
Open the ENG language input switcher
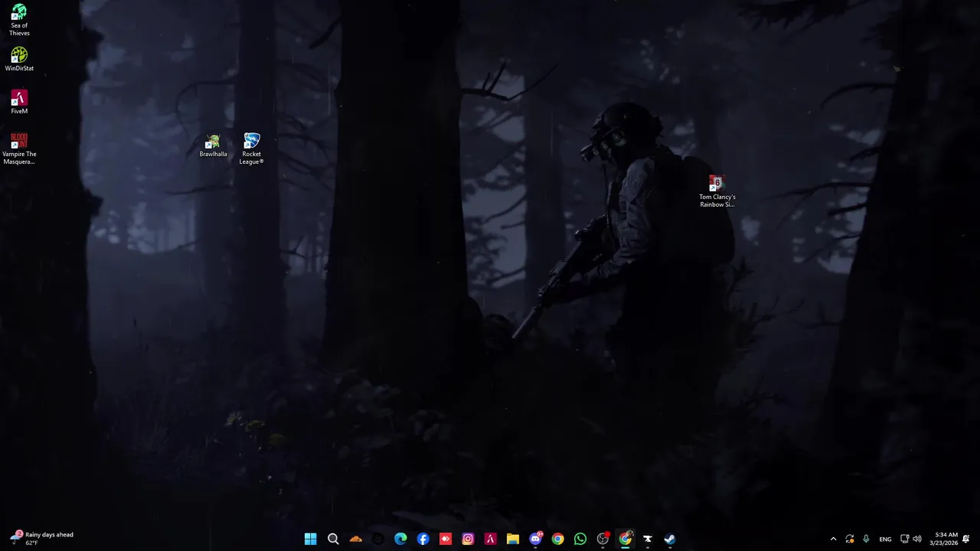click(885, 540)
